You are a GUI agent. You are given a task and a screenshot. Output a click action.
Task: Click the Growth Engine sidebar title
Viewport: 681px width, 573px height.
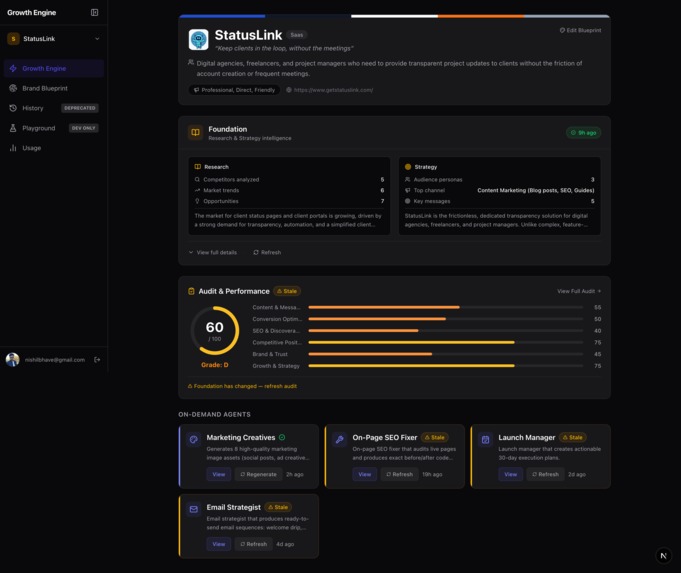pos(32,13)
